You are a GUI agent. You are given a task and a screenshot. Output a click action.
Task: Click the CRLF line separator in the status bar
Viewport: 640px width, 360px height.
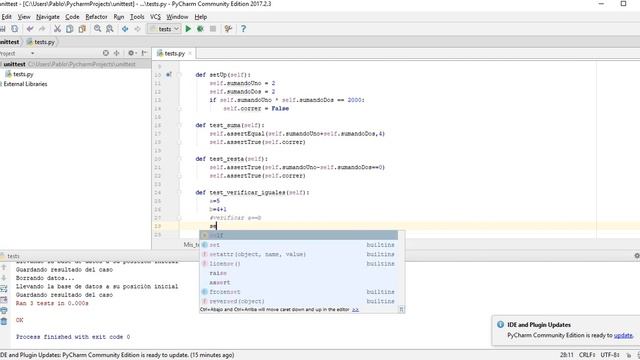[x=587, y=355]
